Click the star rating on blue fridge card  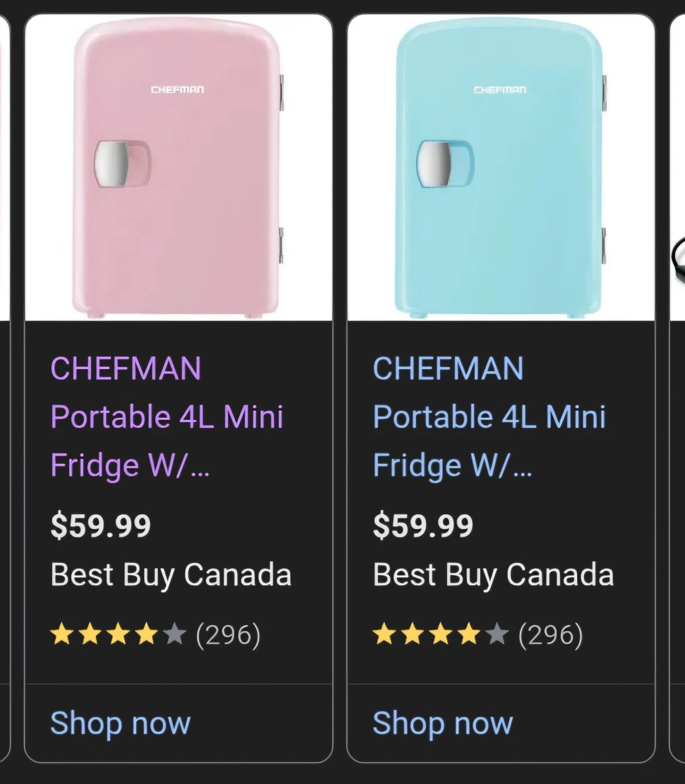[440, 635]
